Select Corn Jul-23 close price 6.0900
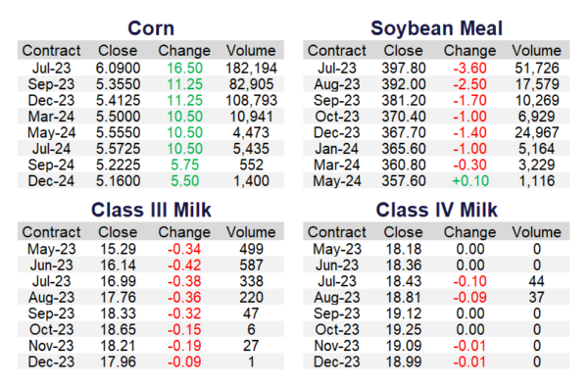Viewport: 588px width, 386px height. [118, 69]
